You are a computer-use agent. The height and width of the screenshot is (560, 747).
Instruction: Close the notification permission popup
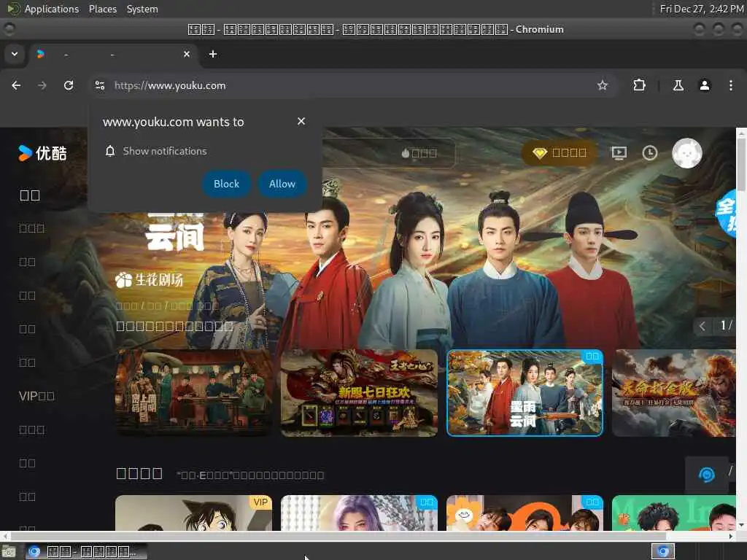(301, 122)
